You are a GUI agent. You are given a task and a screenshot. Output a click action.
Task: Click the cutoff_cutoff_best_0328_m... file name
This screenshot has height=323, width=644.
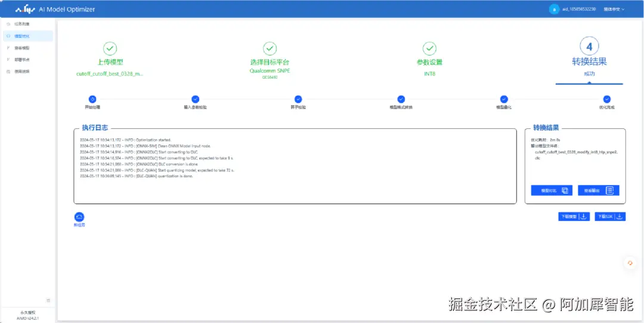[110, 74]
